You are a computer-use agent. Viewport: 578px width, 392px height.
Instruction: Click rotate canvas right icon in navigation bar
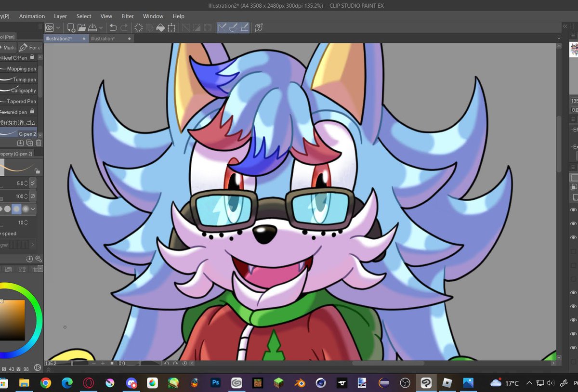click(175, 364)
